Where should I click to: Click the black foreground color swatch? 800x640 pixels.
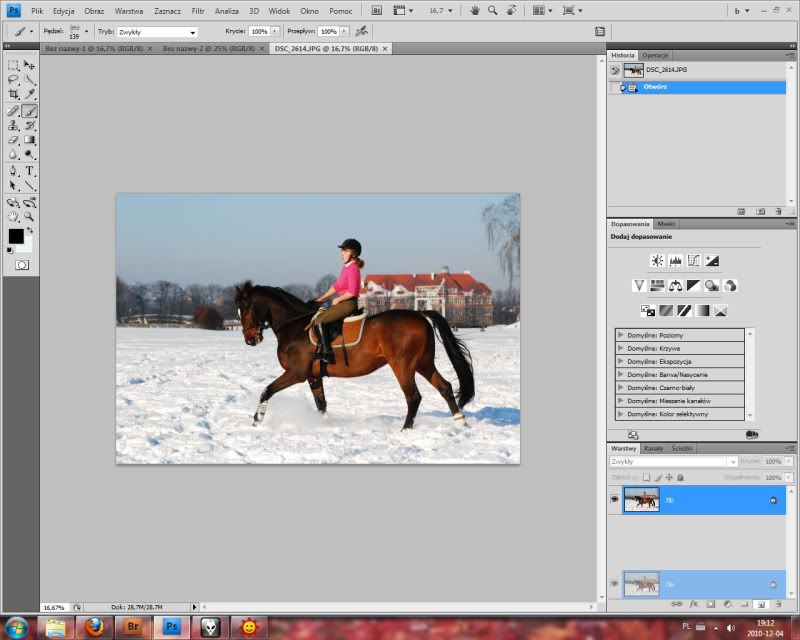[16, 236]
